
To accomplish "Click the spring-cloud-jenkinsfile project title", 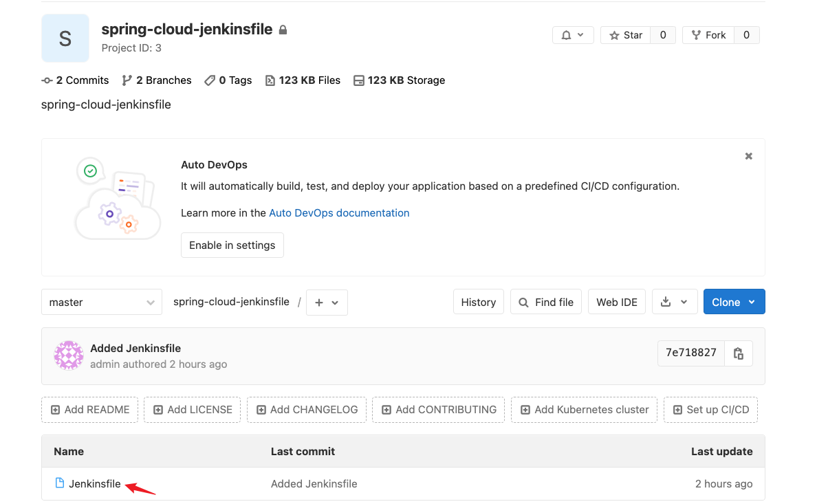I will tap(187, 29).
